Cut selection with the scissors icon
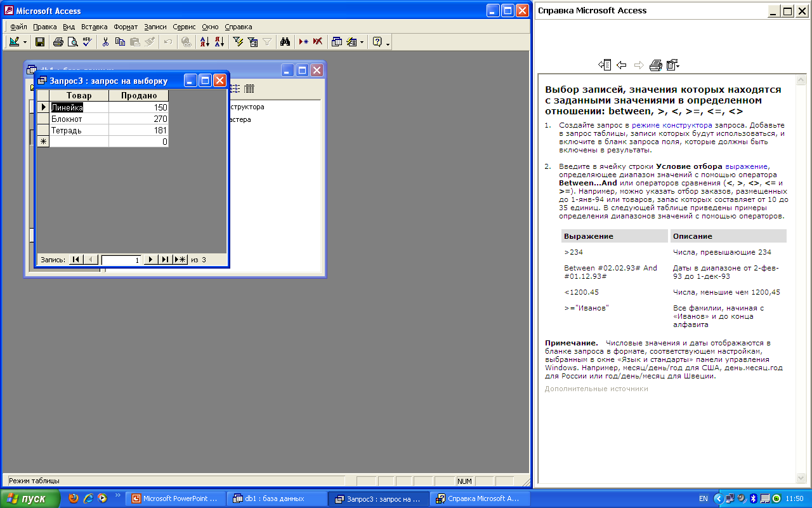Image resolution: width=812 pixels, height=508 pixels. [x=106, y=42]
